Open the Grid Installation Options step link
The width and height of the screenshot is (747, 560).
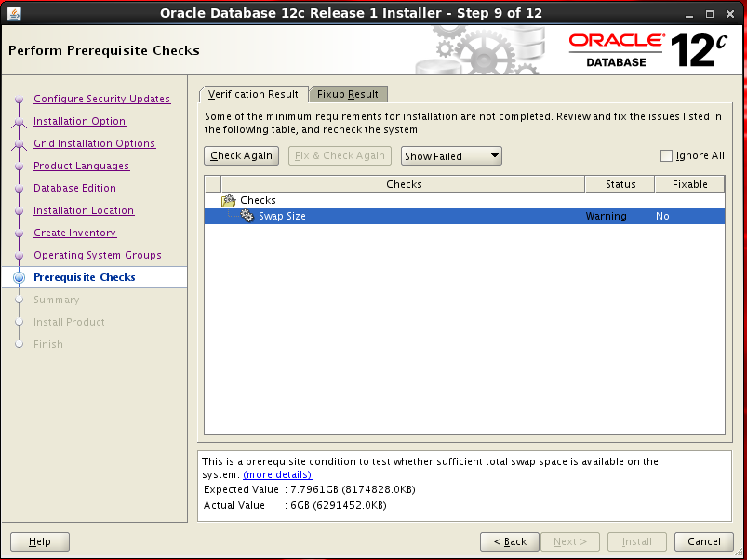[94, 143]
